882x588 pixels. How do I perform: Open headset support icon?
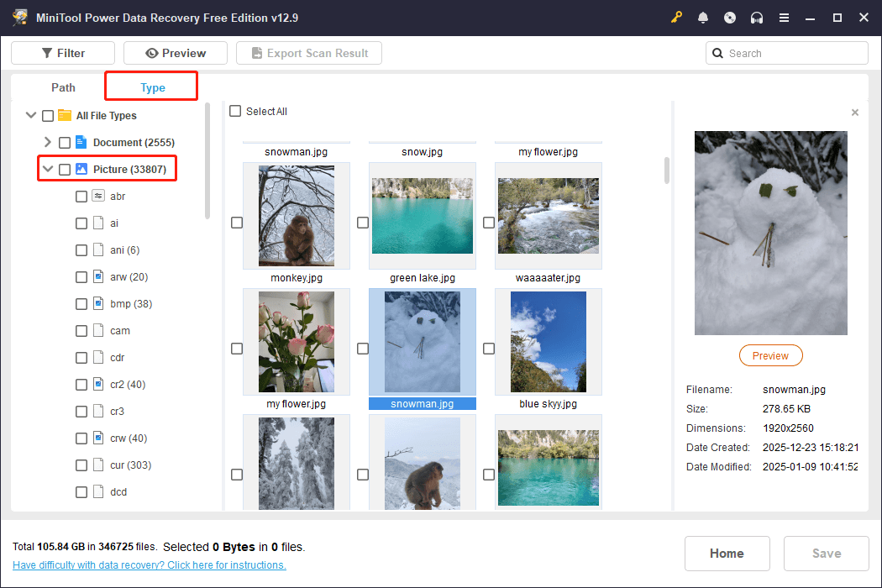[757, 18]
